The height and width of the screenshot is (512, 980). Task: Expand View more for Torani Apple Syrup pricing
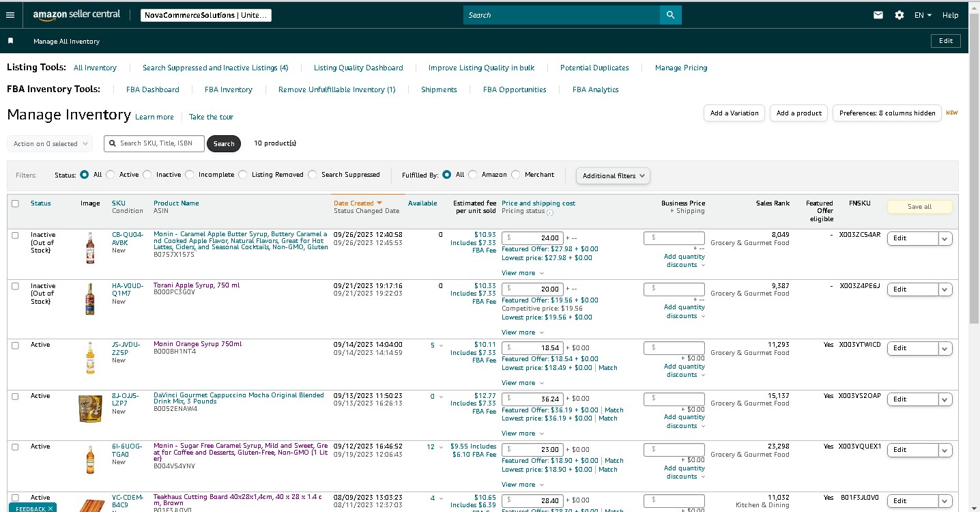point(523,332)
